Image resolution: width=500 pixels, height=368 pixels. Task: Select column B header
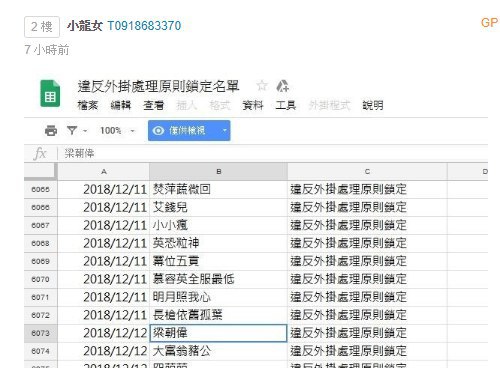[219, 172]
